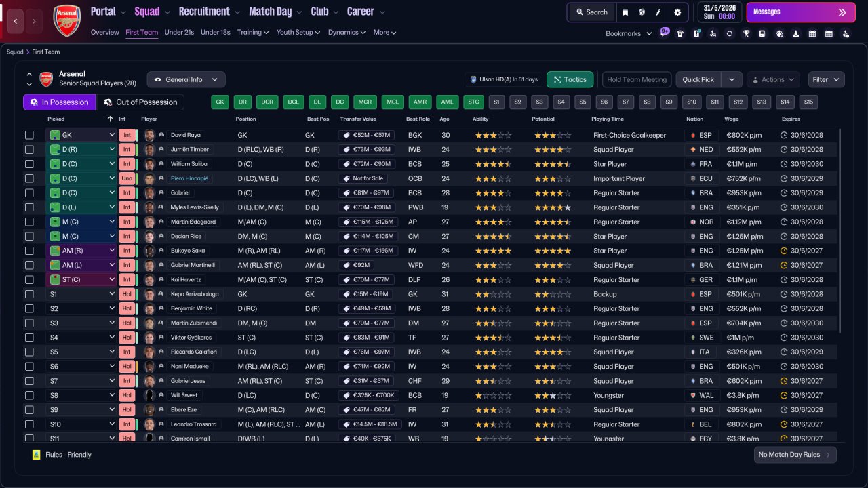Viewport: 868px width, 488px height.
Task: Tick the checkbox for Ebere Eze
Action: [x=29, y=410]
